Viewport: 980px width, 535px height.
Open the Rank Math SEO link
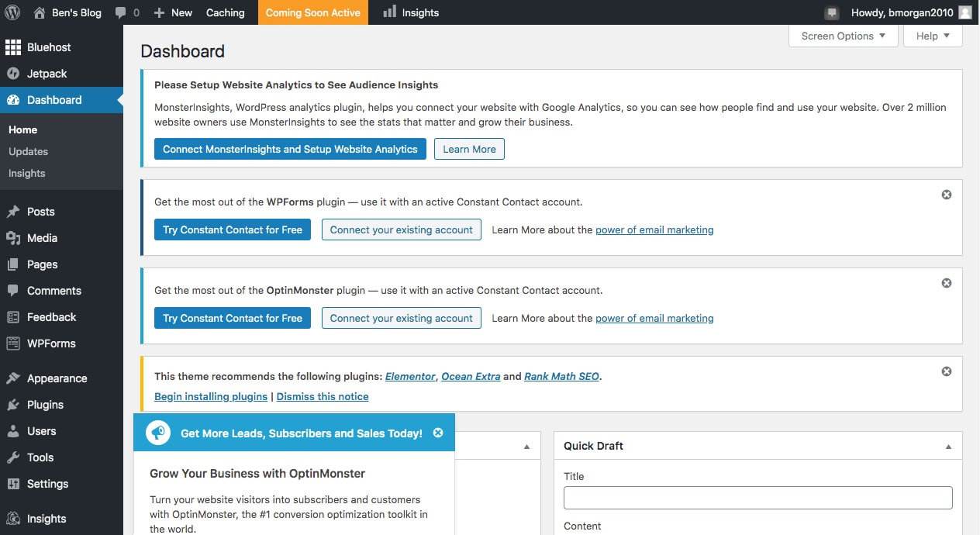pos(562,376)
